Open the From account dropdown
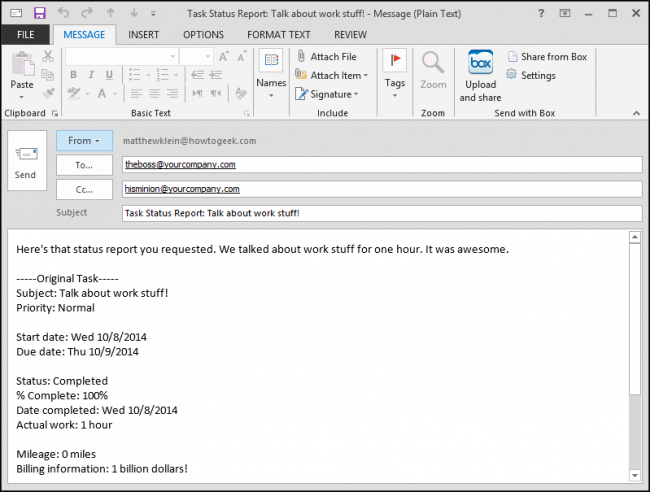The image size is (650, 492). tap(84, 141)
